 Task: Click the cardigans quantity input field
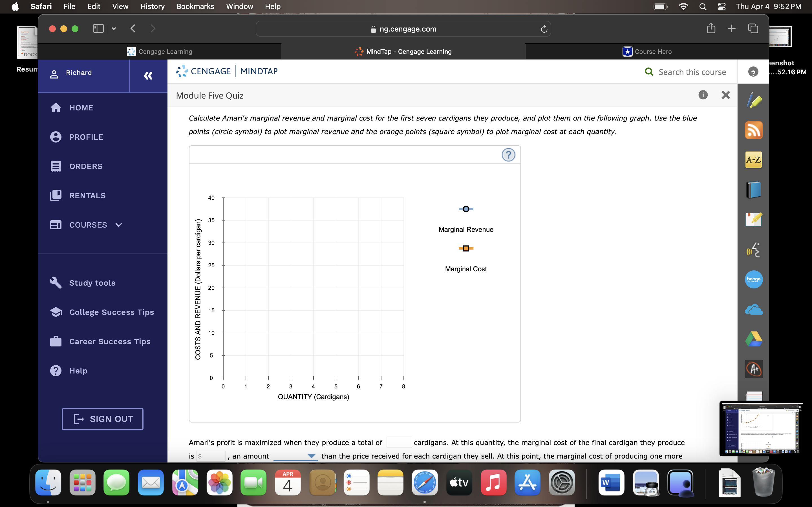point(399,442)
